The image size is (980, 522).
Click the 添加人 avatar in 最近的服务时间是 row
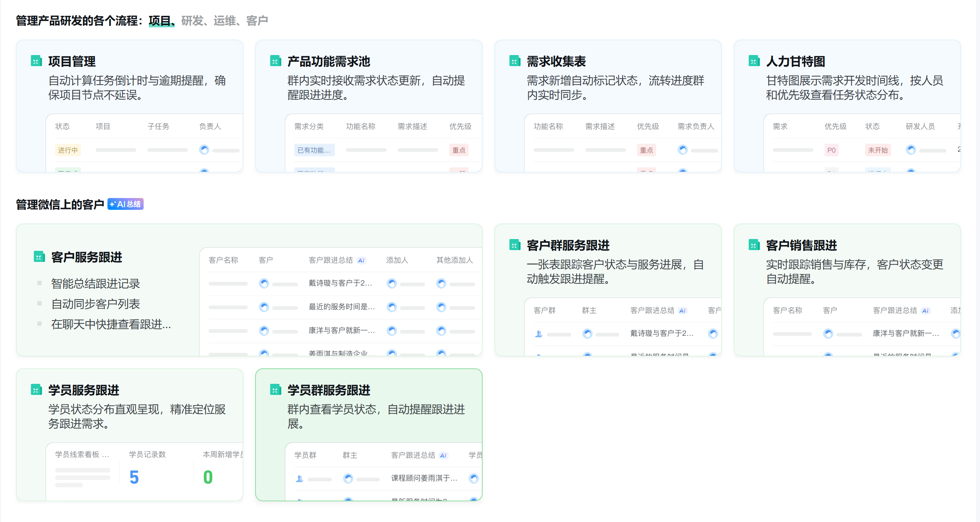pos(391,307)
